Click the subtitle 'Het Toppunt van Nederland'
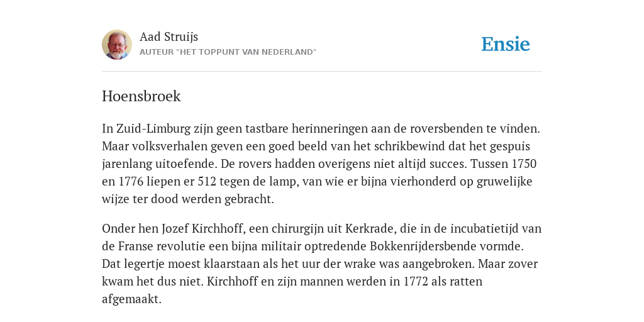The image size is (644, 322). coord(228,52)
